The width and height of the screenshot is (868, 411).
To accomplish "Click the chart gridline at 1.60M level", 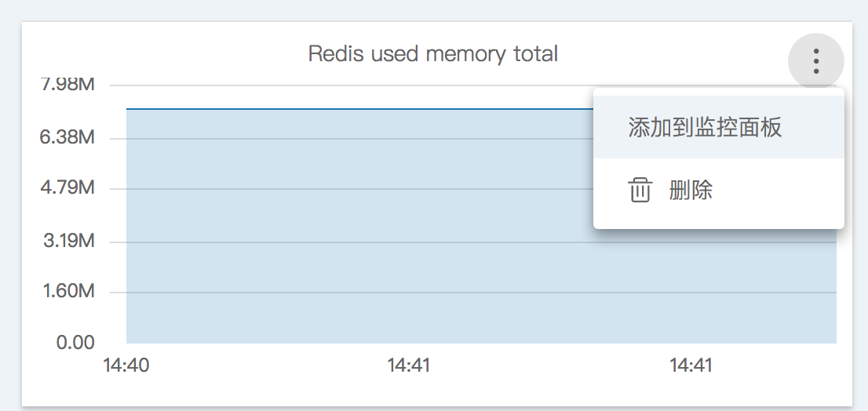I will (353, 293).
